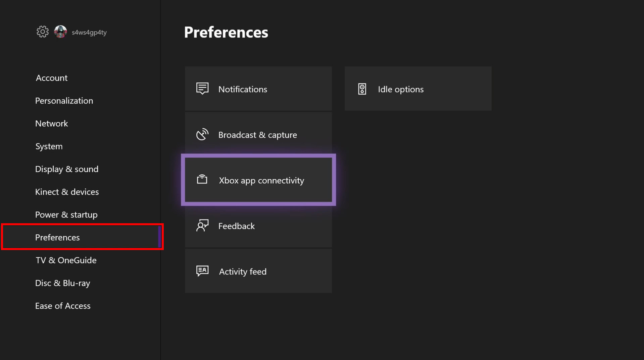The image size is (644, 360).
Task: Click the Xbox app connectivity icon
Action: click(x=202, y=180)
